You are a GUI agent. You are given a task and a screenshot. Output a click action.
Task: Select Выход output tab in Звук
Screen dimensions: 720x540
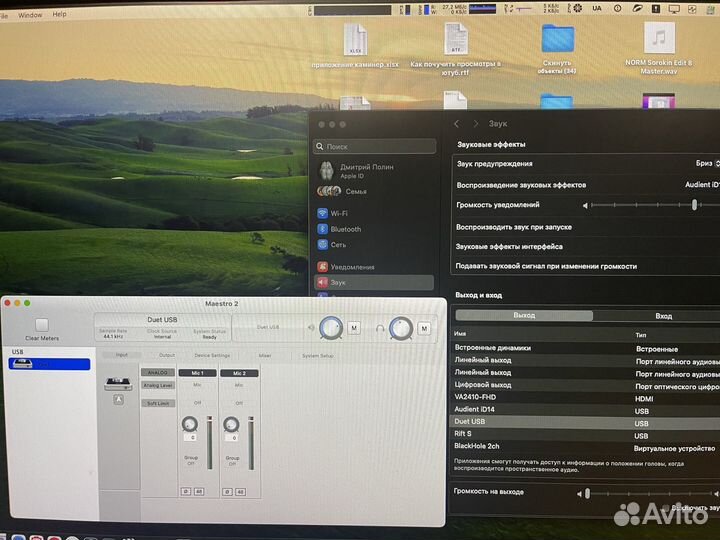tap(524, 315)
